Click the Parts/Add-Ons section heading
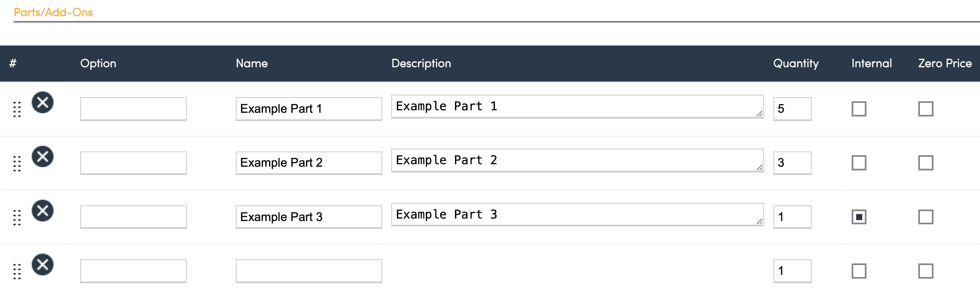This screenshot has height=298, width=980. tap(53, 12)
